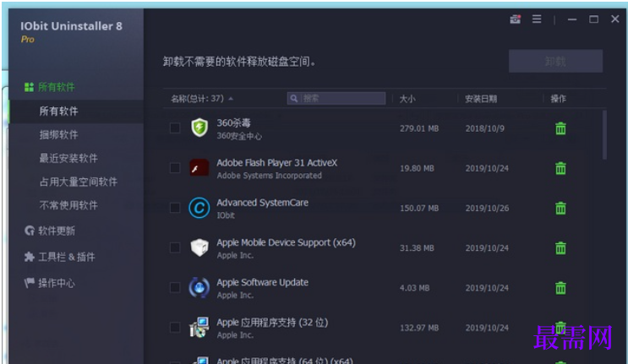Viewport: 628px width, 364px height.
Task: Tick the Apple Software Update checkbox
Action: tap(175, 288)
